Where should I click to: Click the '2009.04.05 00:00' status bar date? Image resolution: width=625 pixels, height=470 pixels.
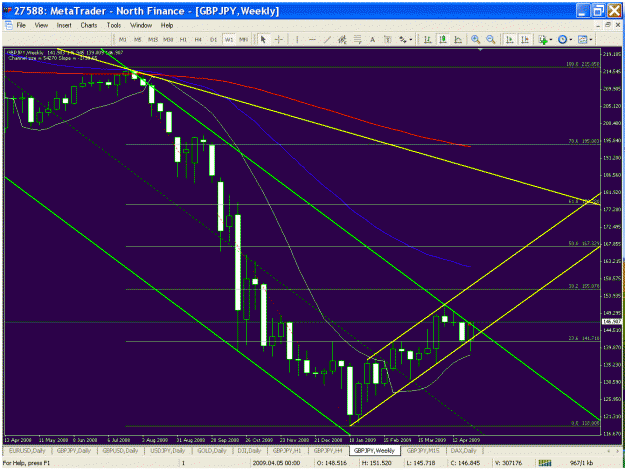tap(276, 463)
